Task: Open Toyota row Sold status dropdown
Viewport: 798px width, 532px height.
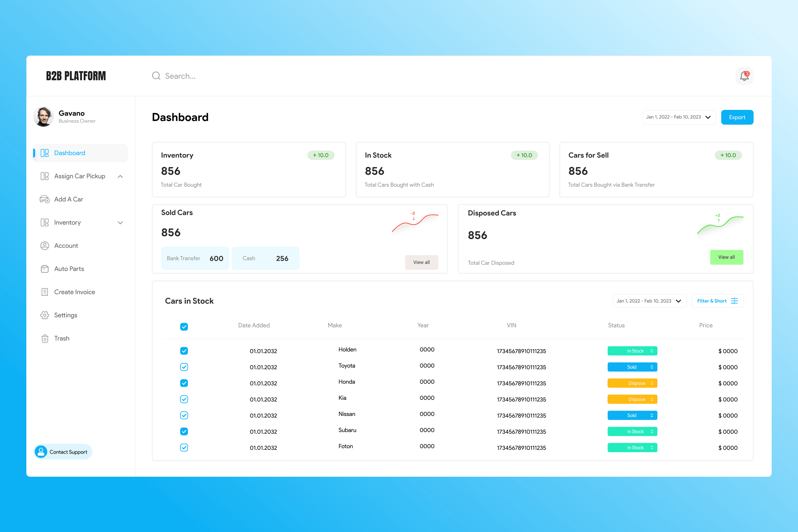Action: tap(632, 367)
